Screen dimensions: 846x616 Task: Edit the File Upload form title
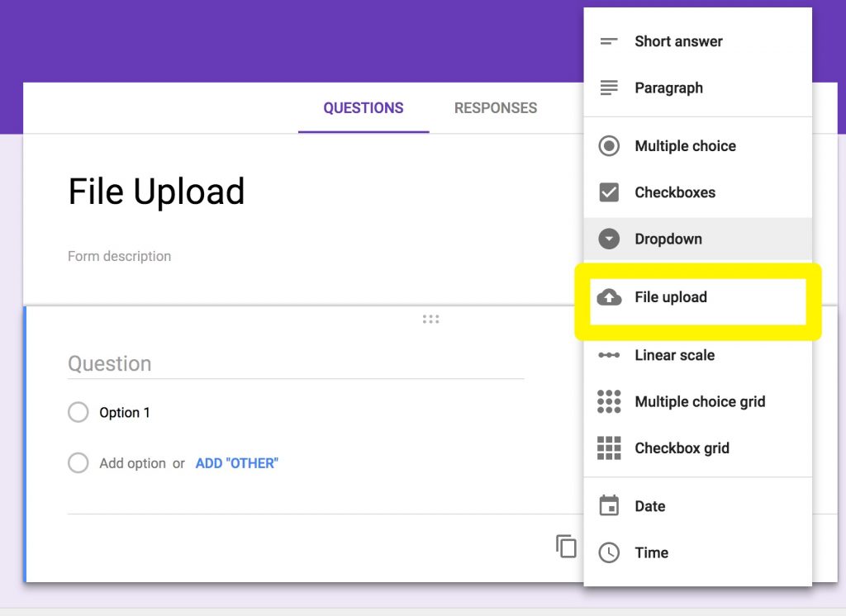point(156,192)
